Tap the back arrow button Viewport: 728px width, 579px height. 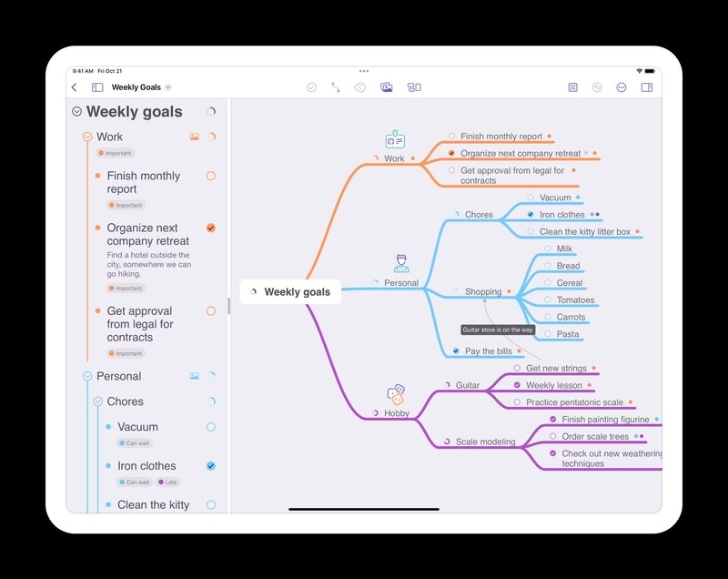pyautogui.click(x=74, y=86)
